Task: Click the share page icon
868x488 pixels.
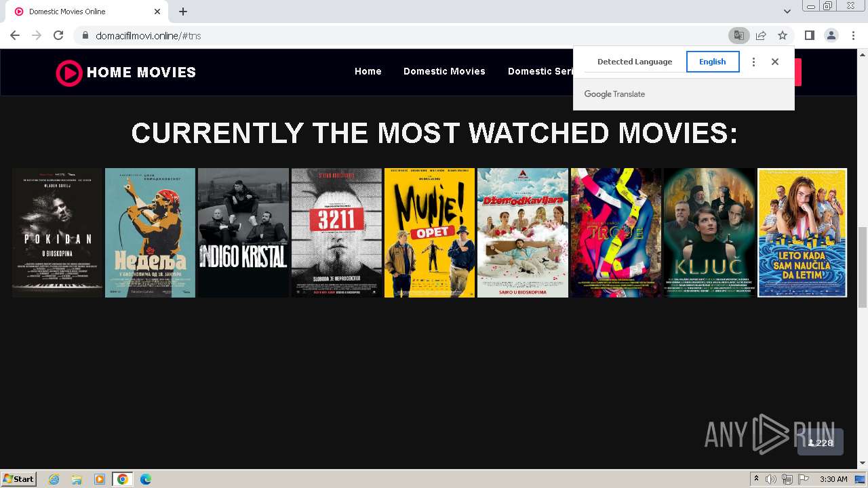Action: click(x=761, y=35)
